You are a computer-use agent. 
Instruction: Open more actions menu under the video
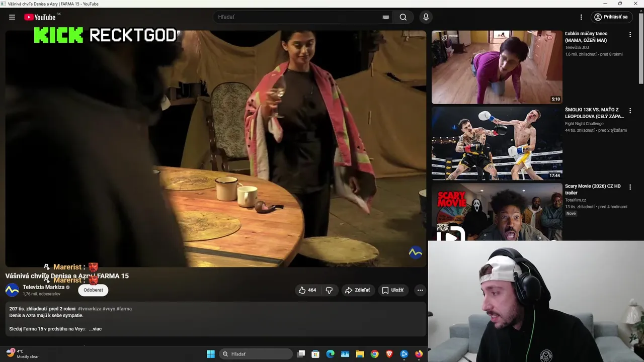tap(420, 290)
